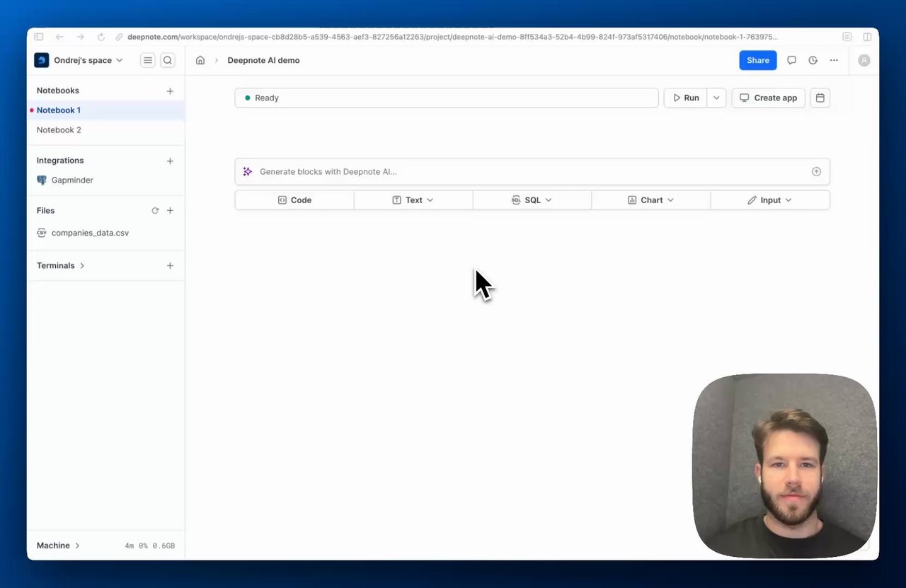Toggle the browser sidebar icon

tap(39, 37)
